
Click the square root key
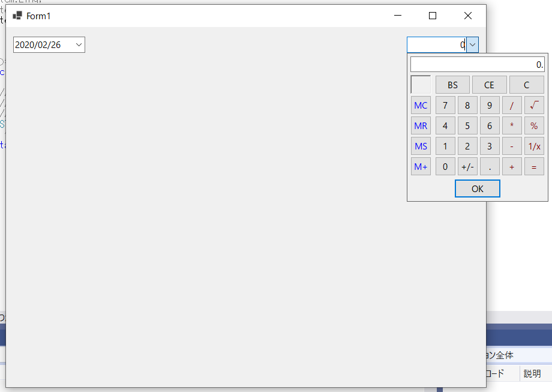(534, 105)
